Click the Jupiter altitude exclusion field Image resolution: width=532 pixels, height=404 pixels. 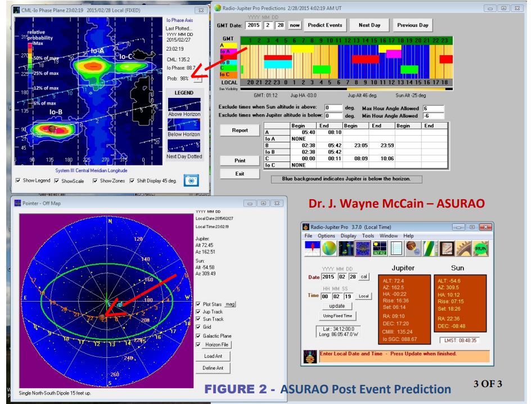pos(333,116)
